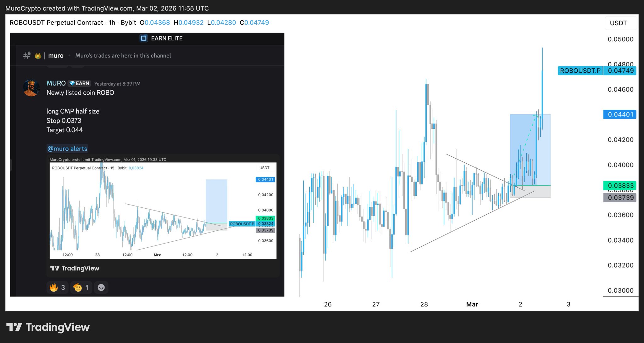Click the saluting face reaction
The width and height of the screenshot is (644, 343).
[x=81, y=287]
